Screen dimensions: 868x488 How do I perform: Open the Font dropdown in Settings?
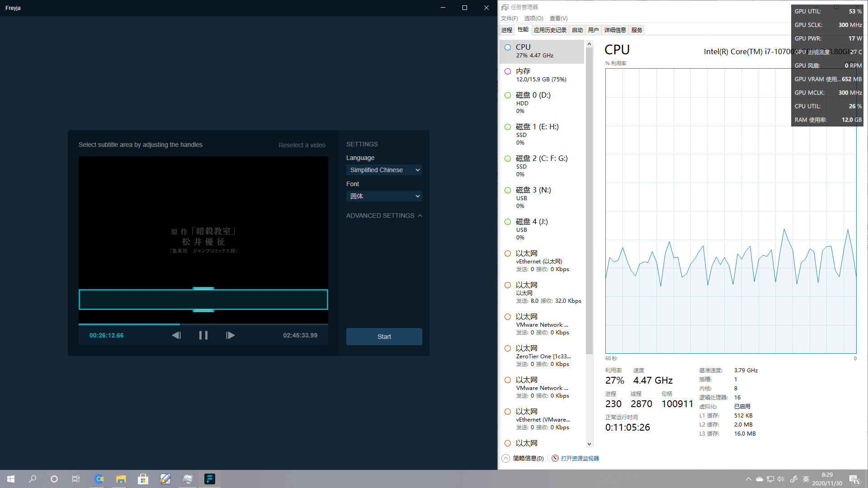[384, 196]
